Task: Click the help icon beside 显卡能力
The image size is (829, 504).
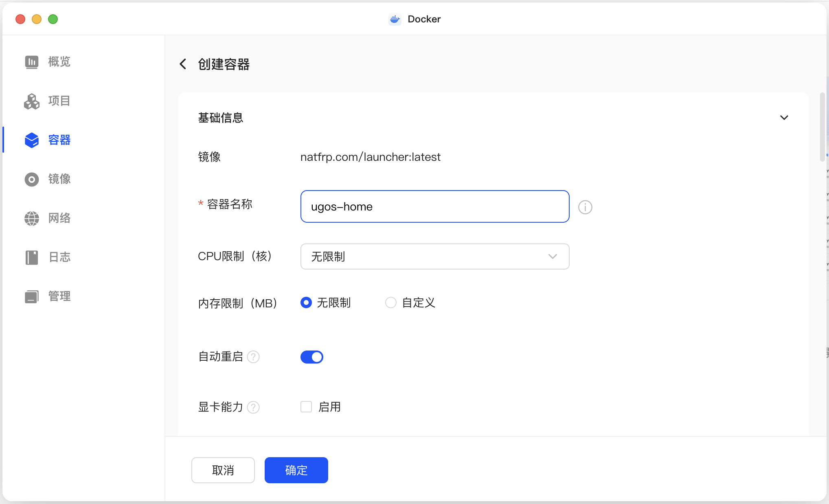Action: point(253,407)
